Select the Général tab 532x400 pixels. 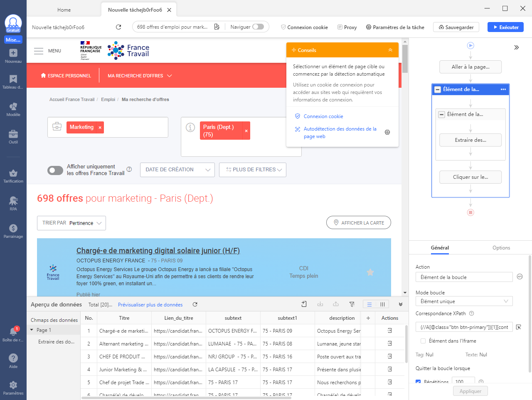pyautogui.click(x=440, y=248)
